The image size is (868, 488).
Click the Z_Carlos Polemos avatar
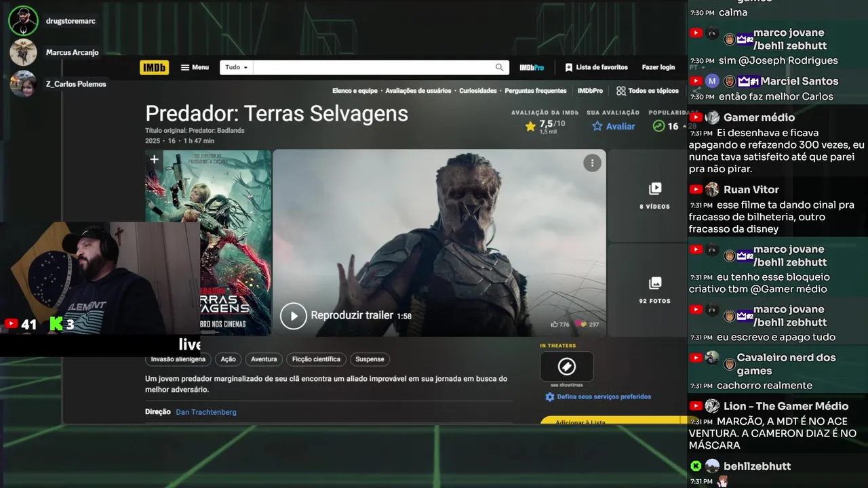coord(23,84)
